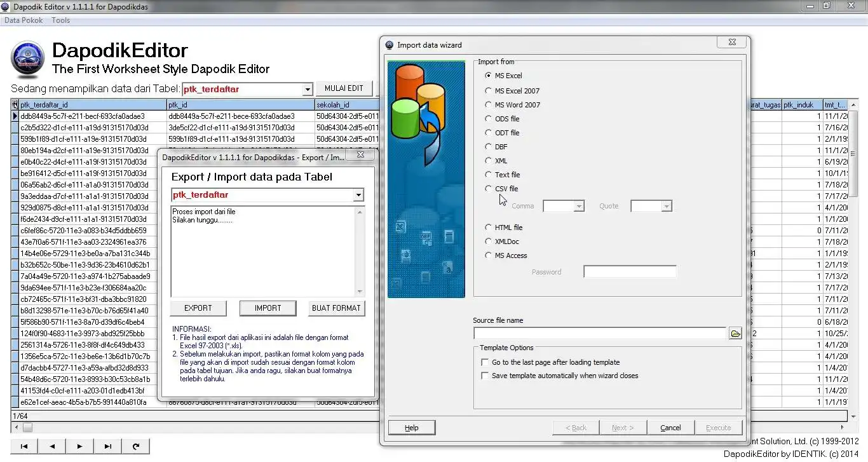
Task: Click the ptk_terdaftar_id column header
Action: pos(93,105)
